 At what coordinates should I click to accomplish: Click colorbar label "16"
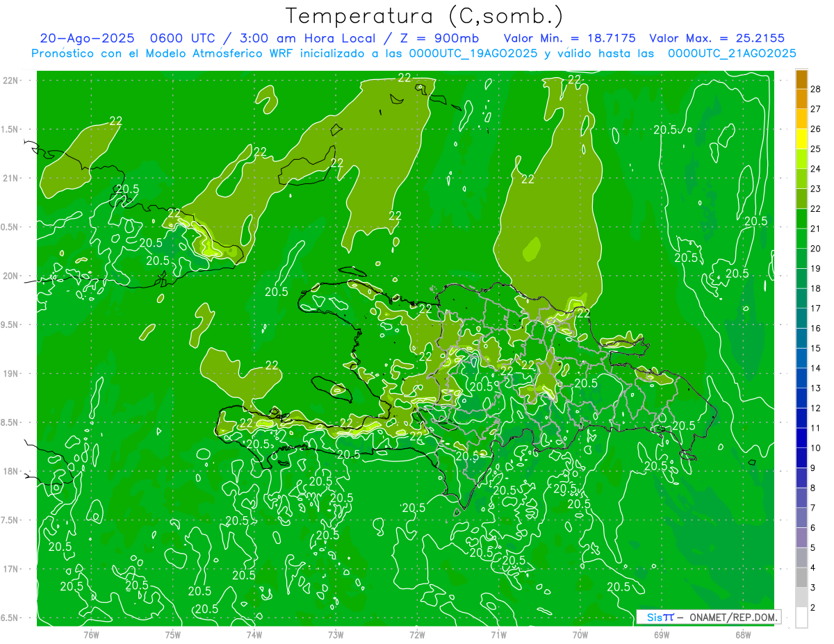(816, 328)
